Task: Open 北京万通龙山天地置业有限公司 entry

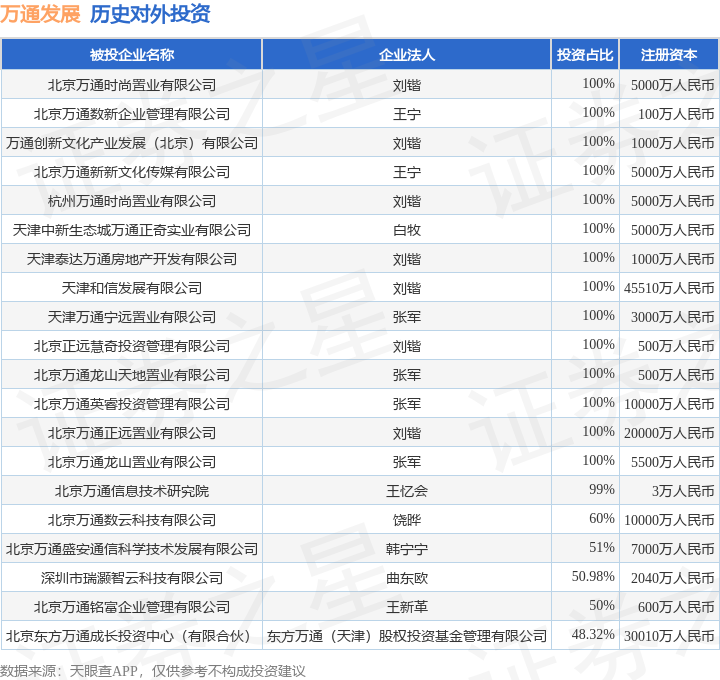Action: pos(132,375)
